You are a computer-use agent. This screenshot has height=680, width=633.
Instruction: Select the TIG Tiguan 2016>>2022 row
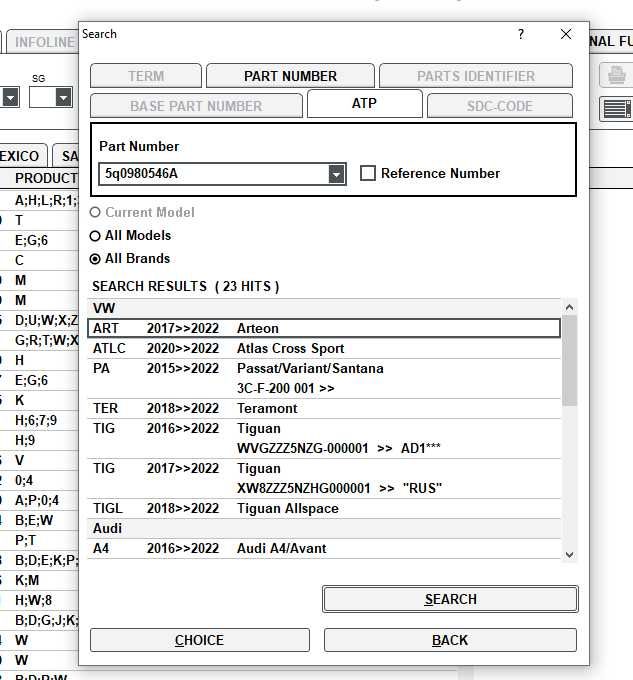(324, 438)
